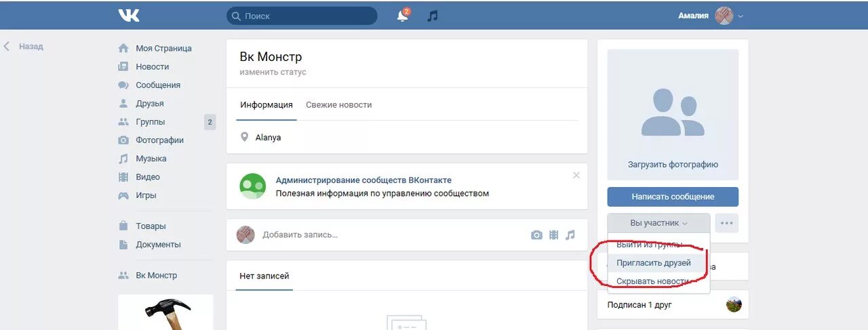Click Амалия's profile avatar in header
The width and height of the screenshot is (868, 330).
pos(724,16)
